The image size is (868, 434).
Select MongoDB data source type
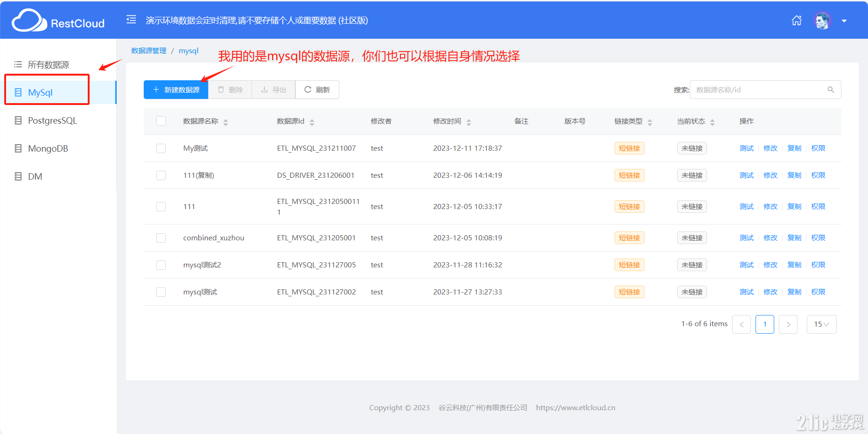(x=48, y=148)
